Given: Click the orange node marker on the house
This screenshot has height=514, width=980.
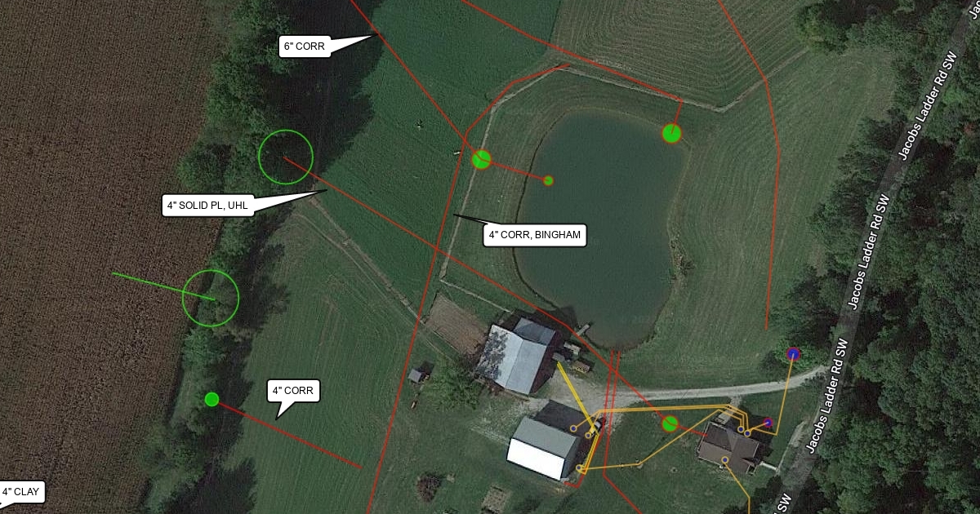Looking at the screenshot, I should [x=724, y=461].
